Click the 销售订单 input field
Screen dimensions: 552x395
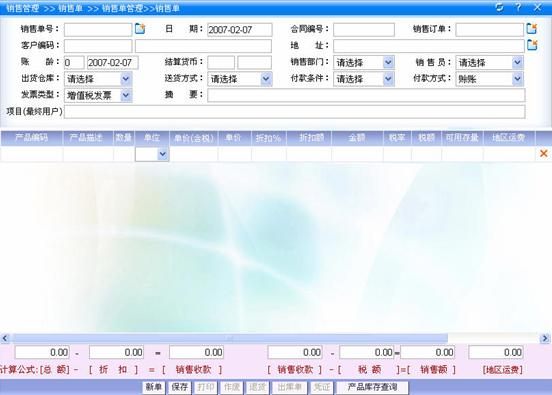pyautogui.click(x=490, y=30)
